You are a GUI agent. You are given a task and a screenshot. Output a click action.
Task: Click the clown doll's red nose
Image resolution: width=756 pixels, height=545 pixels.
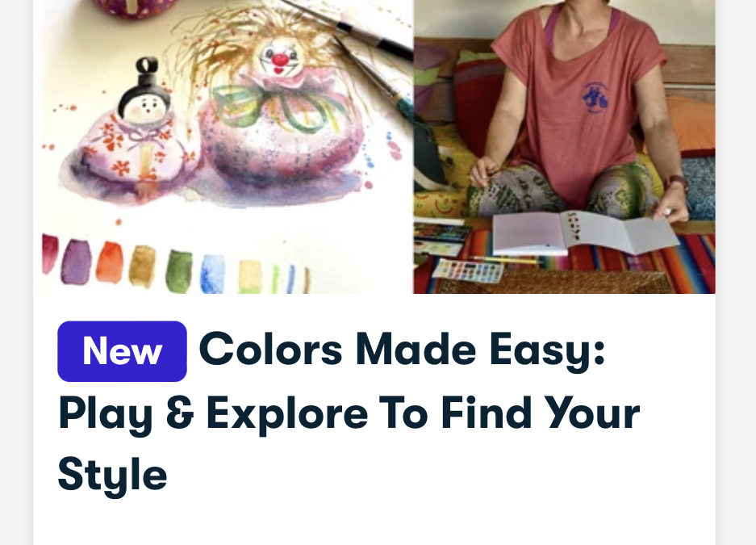[x=280, y=61]
